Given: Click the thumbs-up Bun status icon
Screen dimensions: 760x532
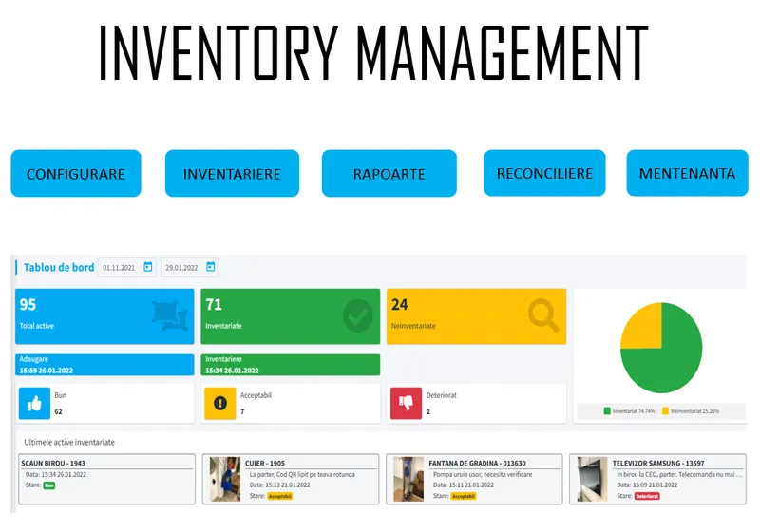Looking at the screenshot, I should click(34, 403).
